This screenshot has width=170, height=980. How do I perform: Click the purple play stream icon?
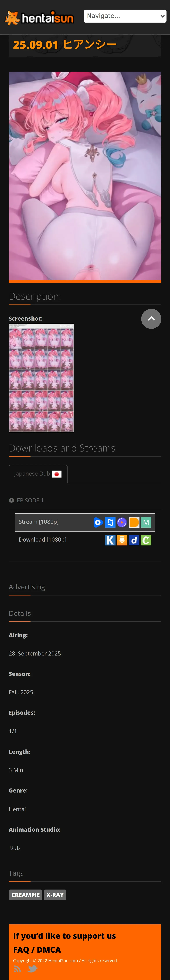[122, 522]
